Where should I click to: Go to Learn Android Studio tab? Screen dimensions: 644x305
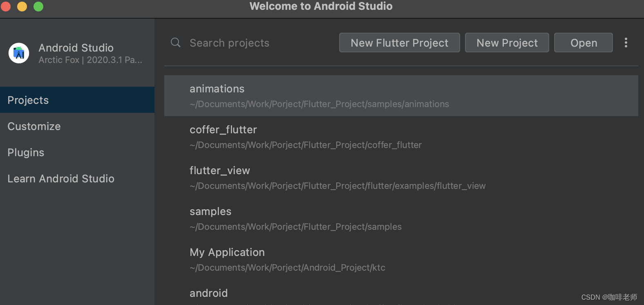pyautogui.click(x=77, y=178)
